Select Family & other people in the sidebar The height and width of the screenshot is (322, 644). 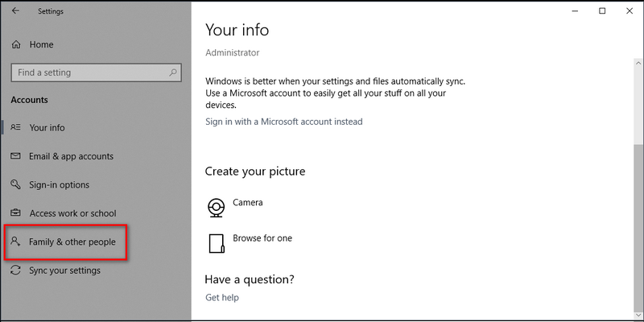(72, 242)
